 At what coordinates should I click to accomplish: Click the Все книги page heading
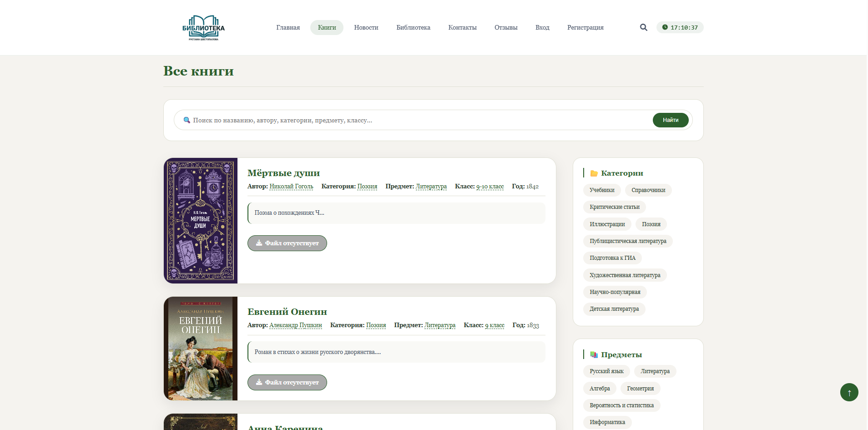click(x=198, y=71)
